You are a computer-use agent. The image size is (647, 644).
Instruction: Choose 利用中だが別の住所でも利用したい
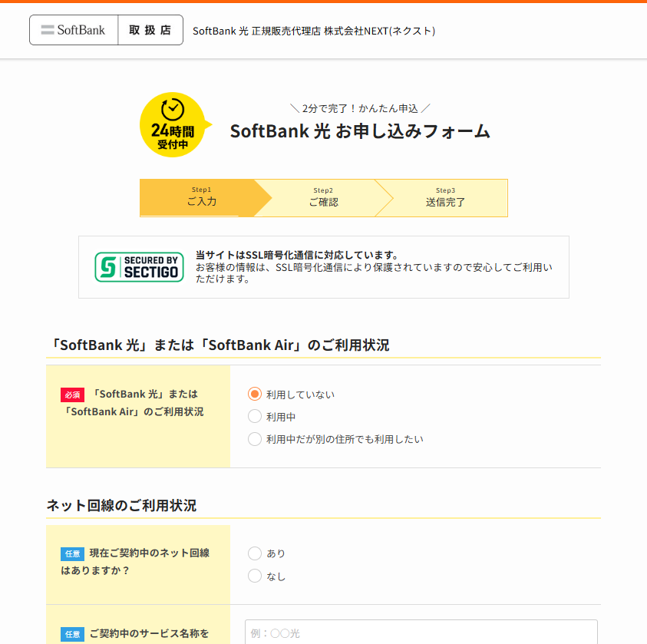[255, 439]
